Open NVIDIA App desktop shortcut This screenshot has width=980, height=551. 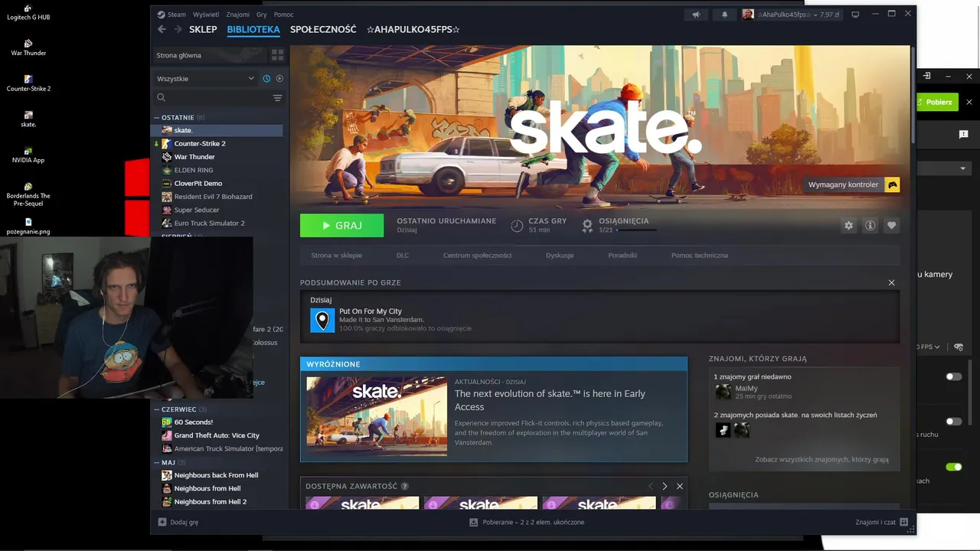(x=28, y=155)
